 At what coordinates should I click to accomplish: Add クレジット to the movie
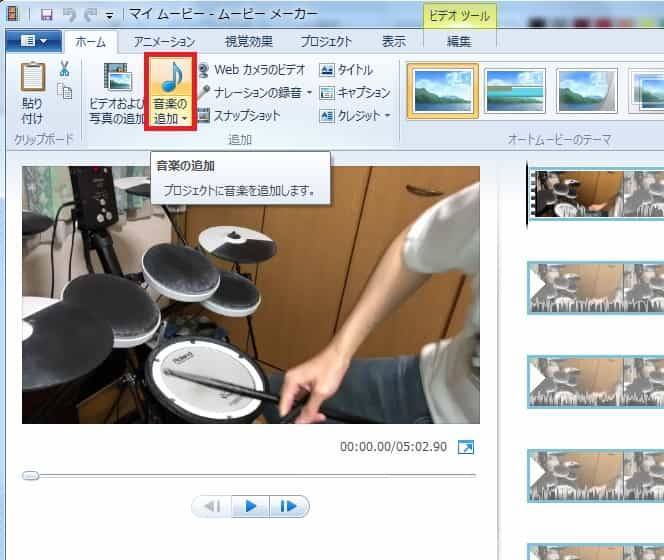(x=359, y=115)
